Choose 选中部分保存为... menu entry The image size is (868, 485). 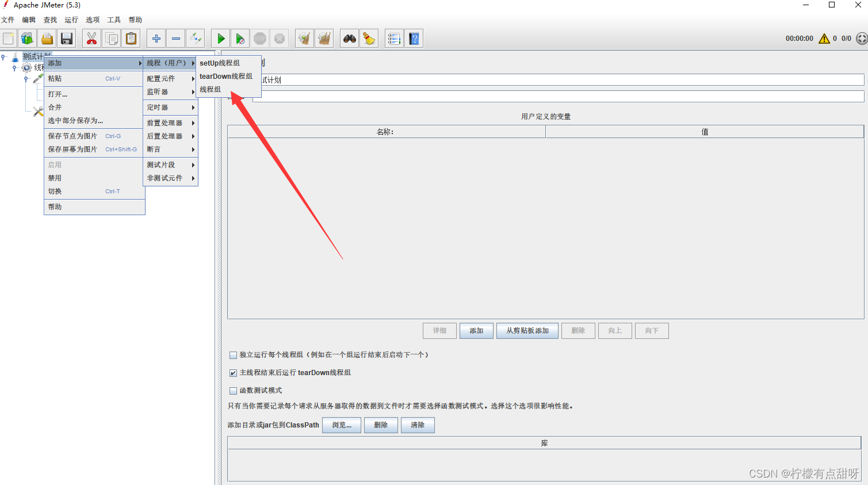point(94,121)
